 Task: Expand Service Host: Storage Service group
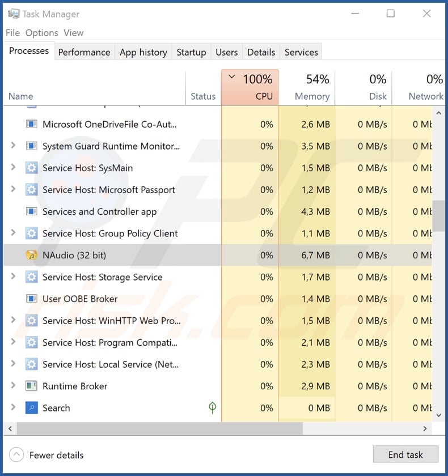tap(13, 277)
